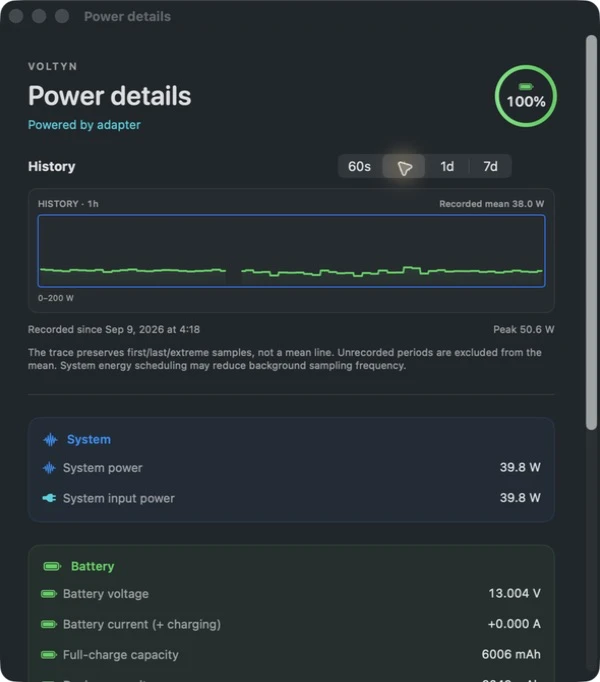
Task: Click the battery icon next to Full-charge capacity
Action: (49, 655)
